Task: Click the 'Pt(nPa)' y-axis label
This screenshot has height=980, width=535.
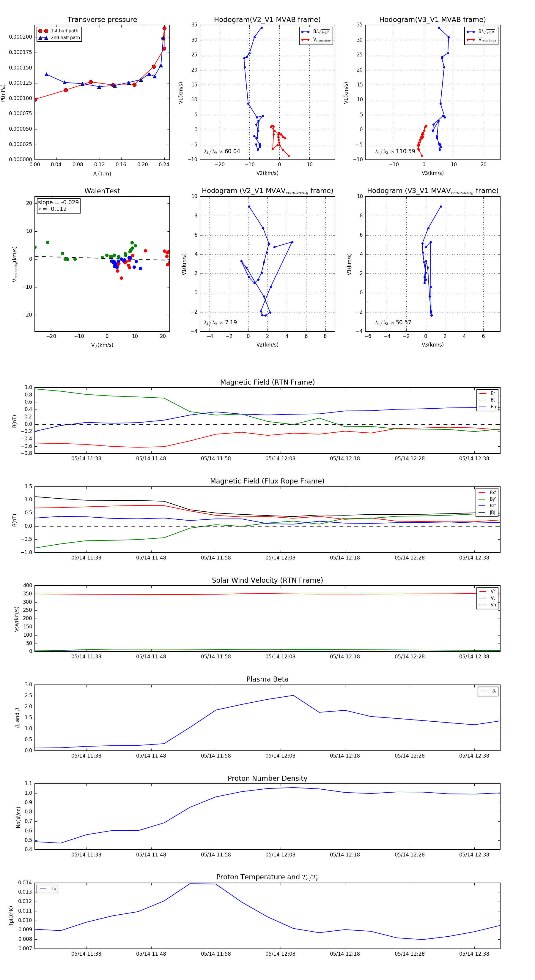Action: [x=3, y=93]
